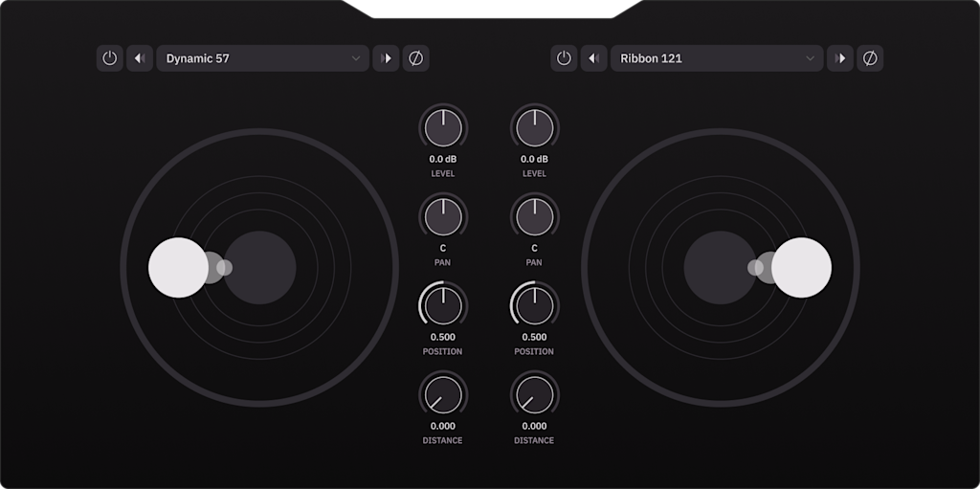Click the right 0.0 dB level value
Viewport: 980px width, 489px height.
534,160
